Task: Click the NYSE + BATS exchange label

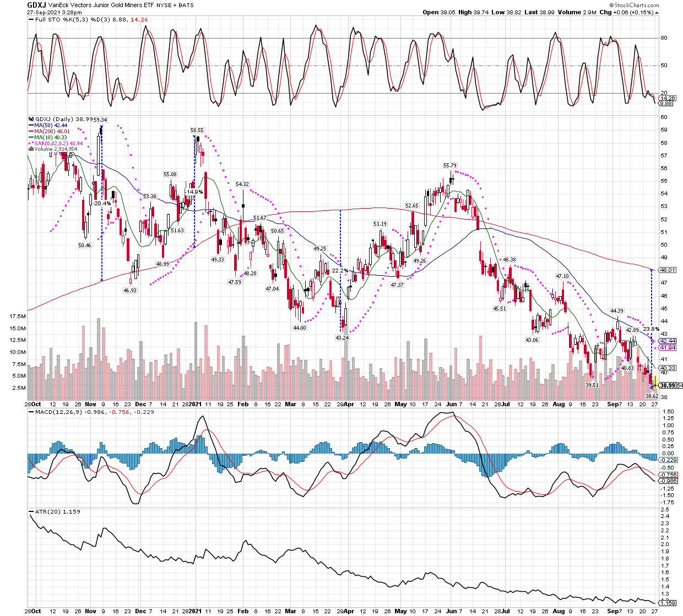Action: click(175, 4)
